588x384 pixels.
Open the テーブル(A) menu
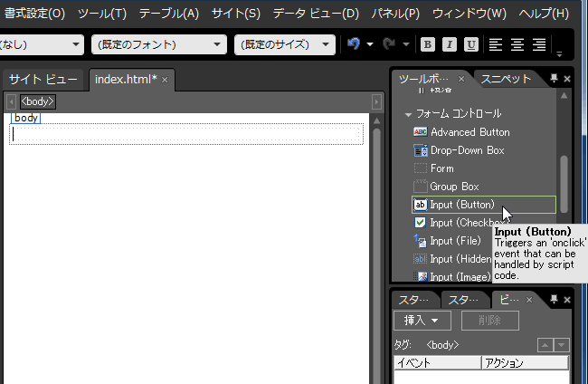(x=169, y=14)
